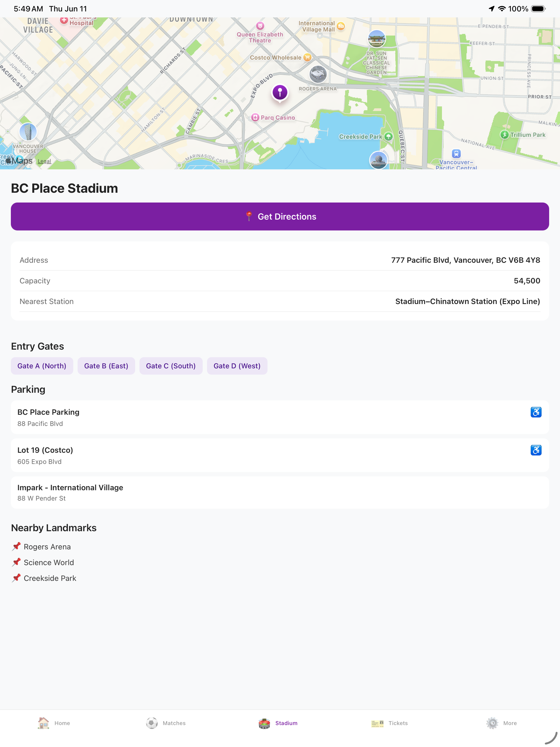Tap the Entry Gates section heading
Image resolution: width=560 pixels, height=747 pixels.
37,346
